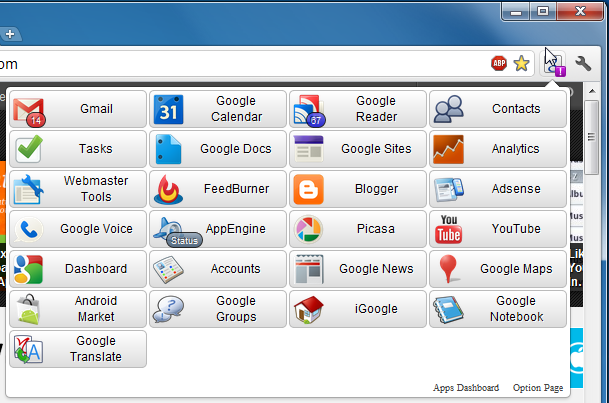This screenshot has width=609, height=403.
Task: Click the AdBlock Plus ABP icon
Action: tap(499, 63)
